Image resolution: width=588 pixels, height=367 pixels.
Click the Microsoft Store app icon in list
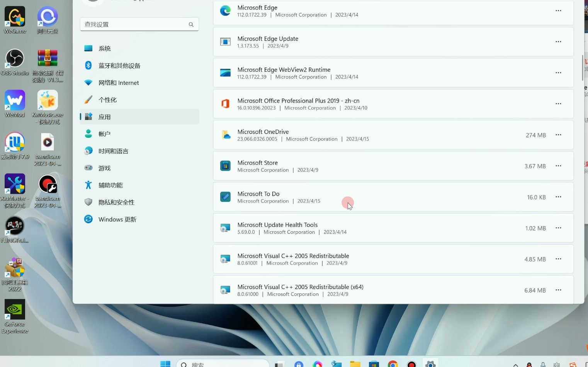tap(225, 166)
